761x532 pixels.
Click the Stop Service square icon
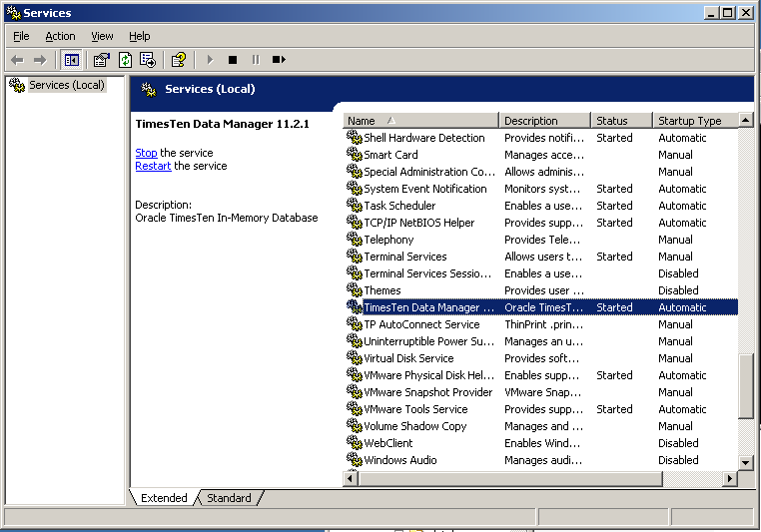click(x=233, y=60)
